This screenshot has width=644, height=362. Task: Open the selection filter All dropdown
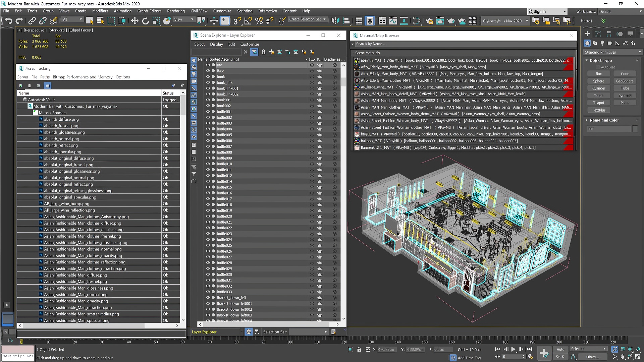click(x=72, y=19)
